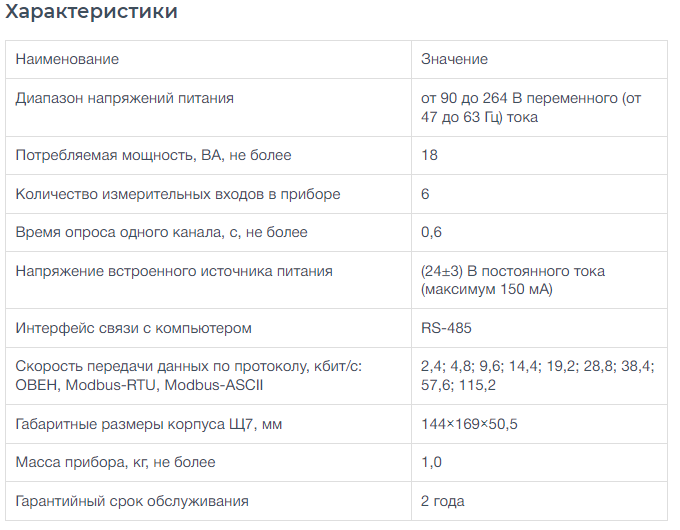Click the polling time value 0,6
The height and width of the screenshot is (530, 680).
[431, 232]
